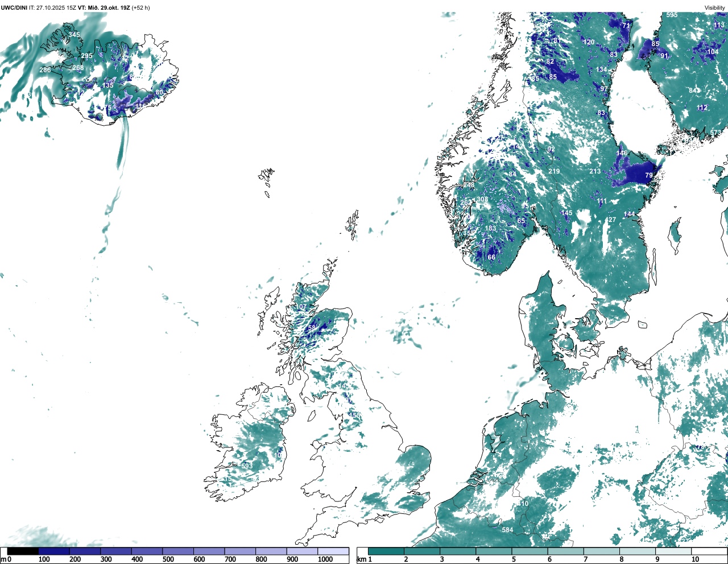The image size is (728, 564).
Task: Click the '286' visibility value west of Iceland
Action: [45, 71]
